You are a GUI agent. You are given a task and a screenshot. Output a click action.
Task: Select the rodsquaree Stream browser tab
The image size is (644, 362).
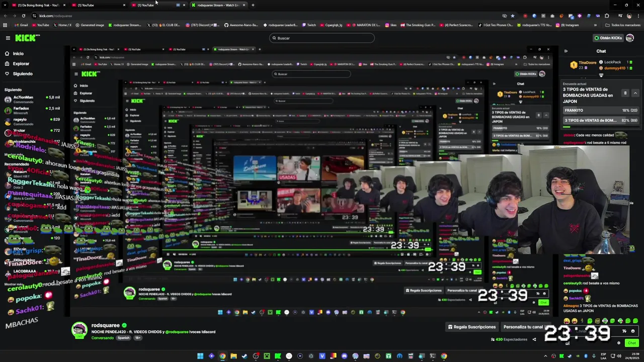[x=219, y=5]
